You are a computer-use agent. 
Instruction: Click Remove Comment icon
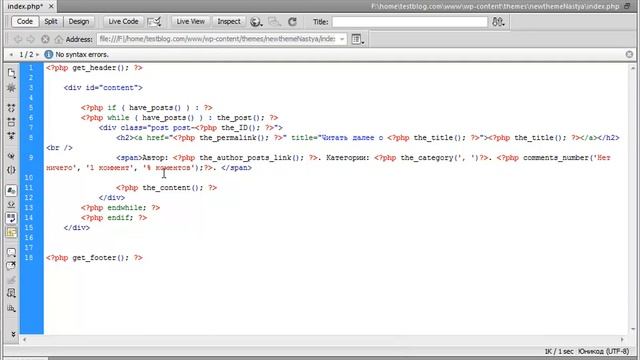[11, 266]
